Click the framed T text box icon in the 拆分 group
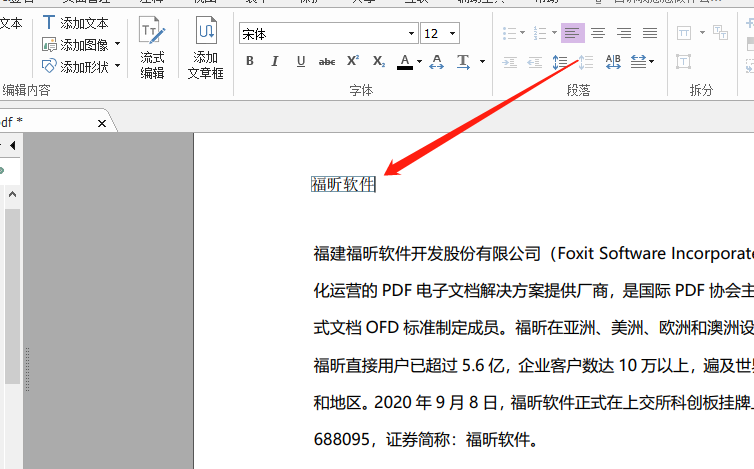The image size is (754, 469). [683, 62]
